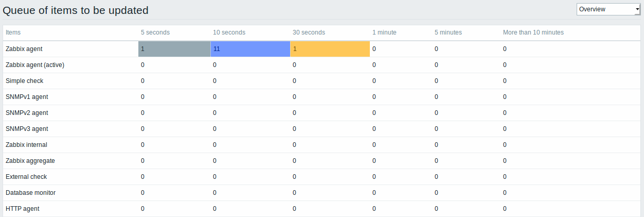Click the HTTP agent row label
This screenshot has height=217, width=644.
23,209
